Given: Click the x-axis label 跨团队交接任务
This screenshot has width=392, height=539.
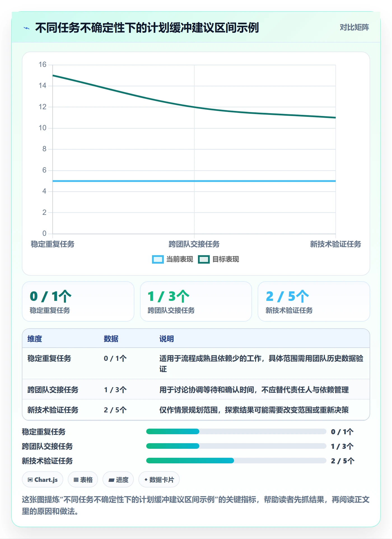Looking at the screenshot, I should click(x=194, y=244).
